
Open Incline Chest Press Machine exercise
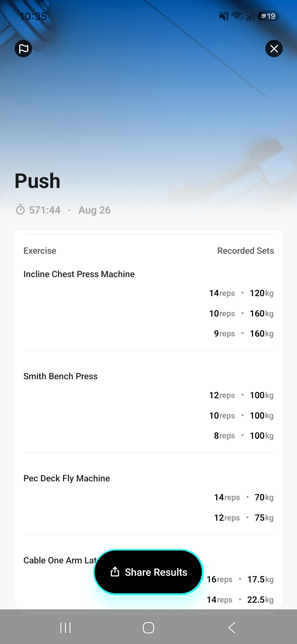(79, 274)
